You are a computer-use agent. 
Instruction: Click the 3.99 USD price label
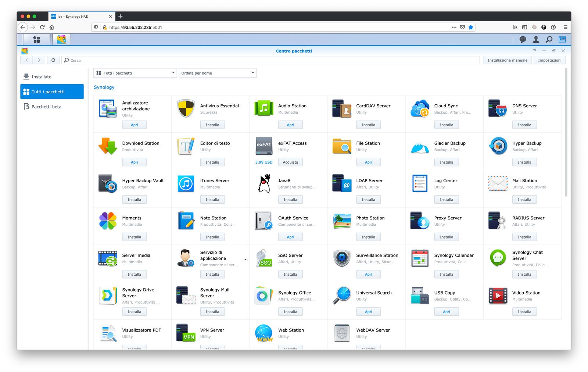point(264,162)
